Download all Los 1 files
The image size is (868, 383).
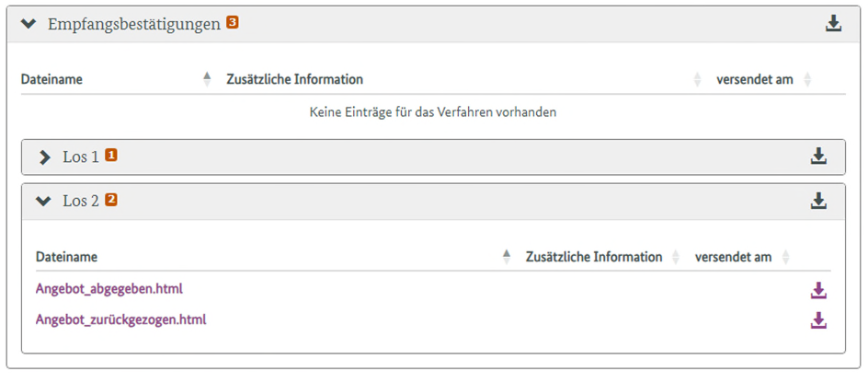818,157
